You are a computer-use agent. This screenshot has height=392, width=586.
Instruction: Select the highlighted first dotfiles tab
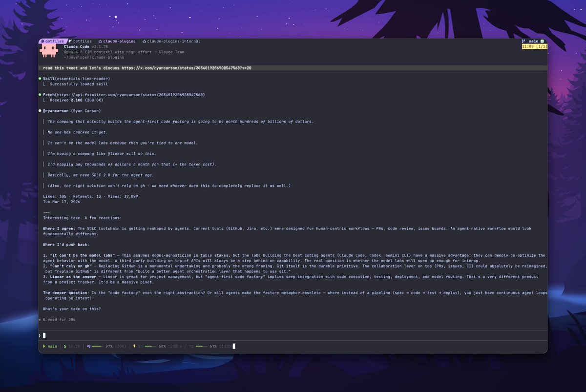click(x=53, y=41)
